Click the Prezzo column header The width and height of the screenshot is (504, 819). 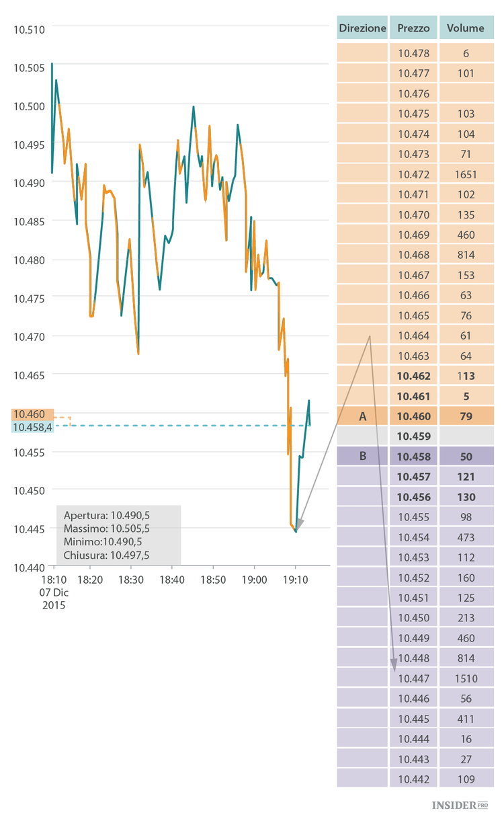(x=413, y=28)
